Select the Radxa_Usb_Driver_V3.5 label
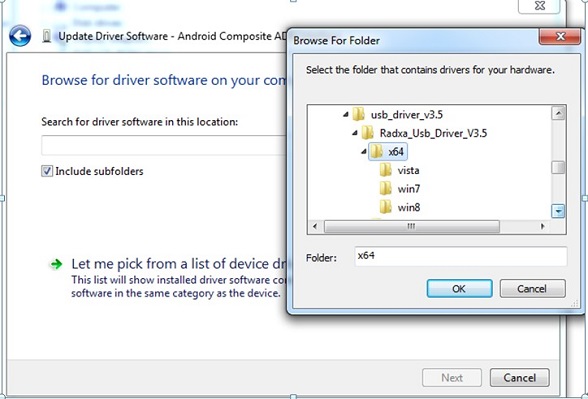588x399 pixels. (433, 133)
